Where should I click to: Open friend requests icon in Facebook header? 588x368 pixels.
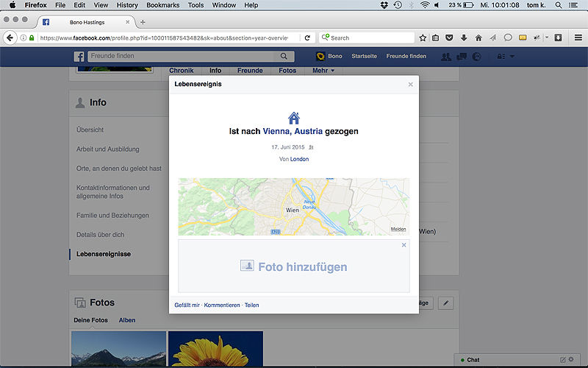pos(446,57)
